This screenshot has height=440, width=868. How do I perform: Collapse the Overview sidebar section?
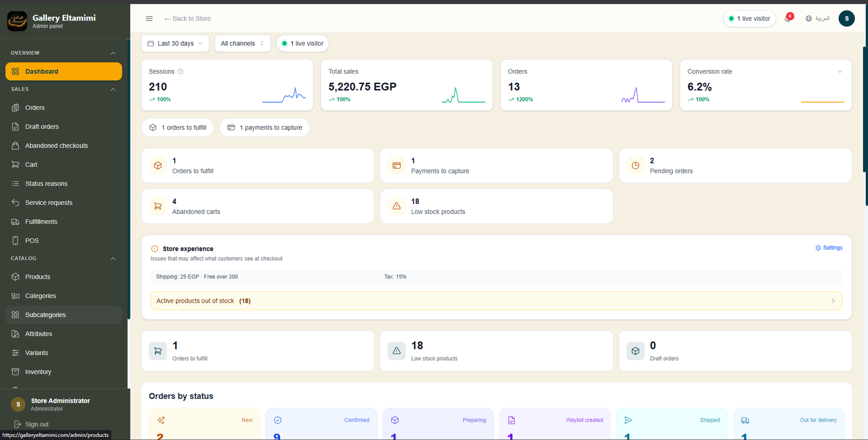click(x=113, y=53)
